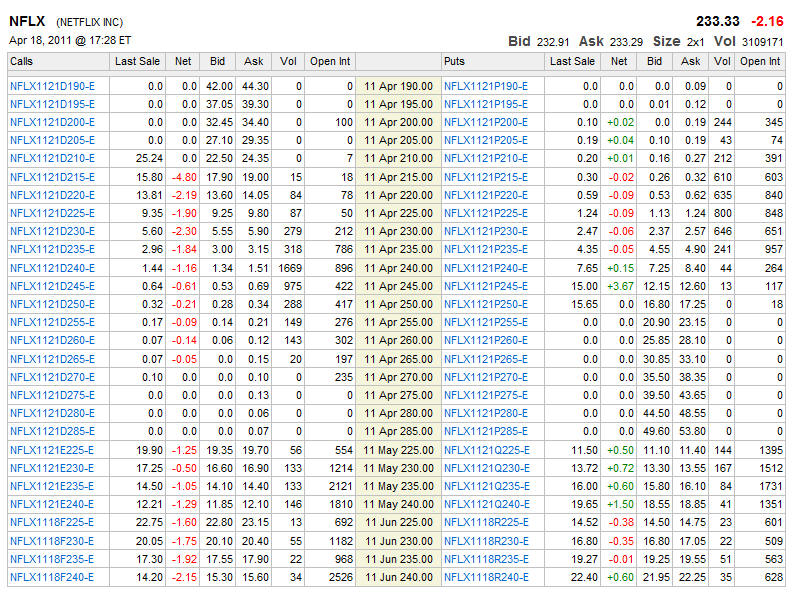Select the 11 May 240.00 strike cell
Viewport: 794px width, 600px height.
(399, 504)
